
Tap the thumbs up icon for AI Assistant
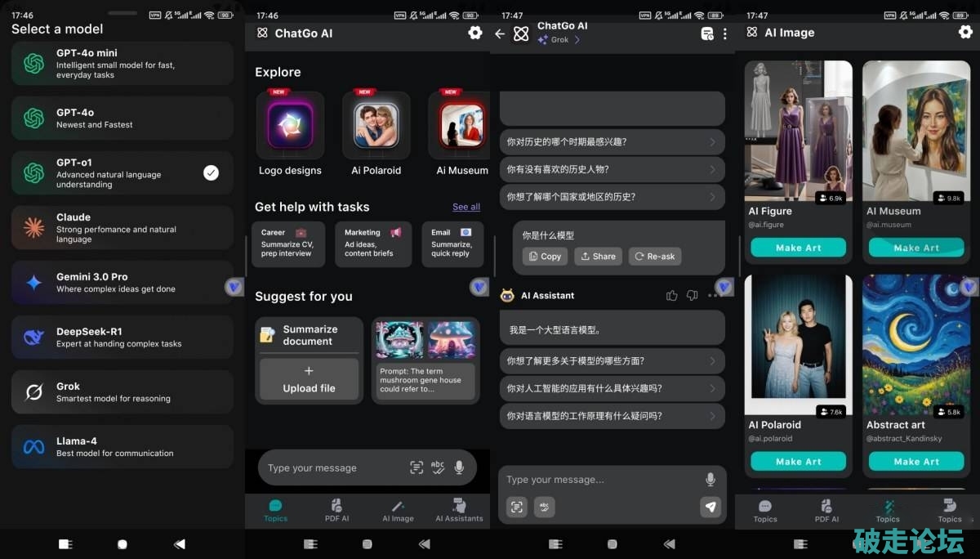click(x=672, y=296)
